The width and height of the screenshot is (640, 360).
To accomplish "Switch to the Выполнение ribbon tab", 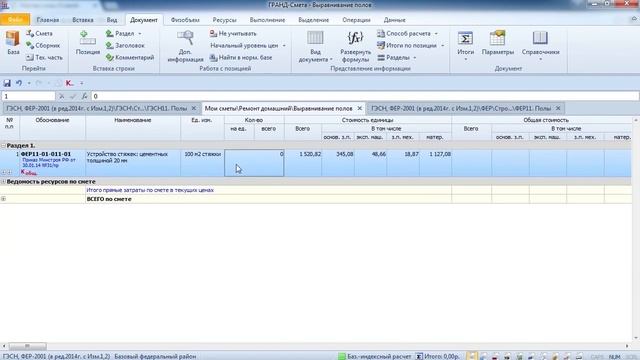I will [267, 20].
